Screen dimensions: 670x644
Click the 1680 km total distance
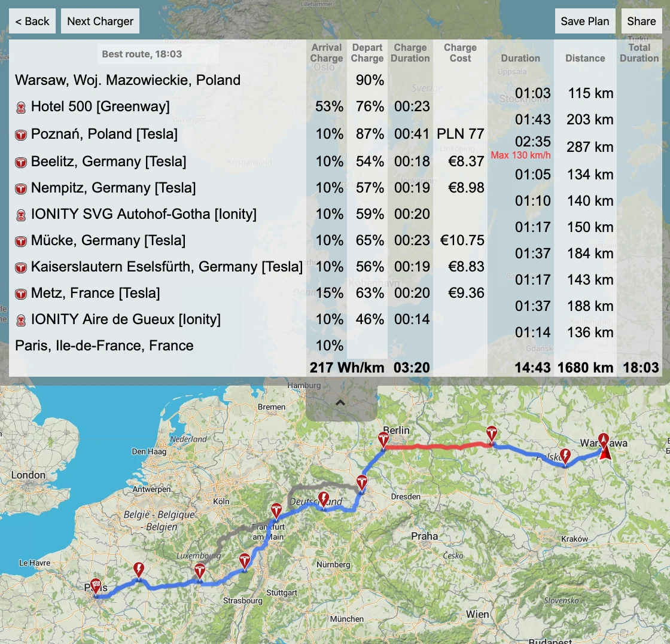[586, 368]
